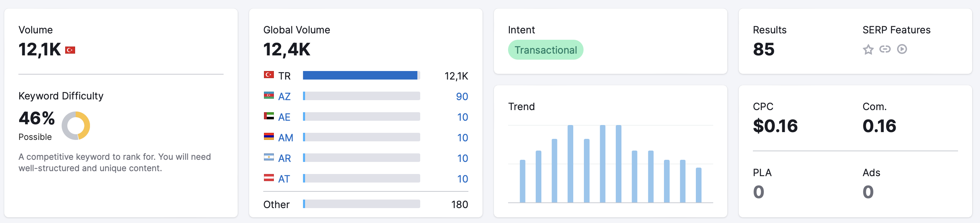Click the link SERP feature icon
The height and width of the screenshot is (223, 980).
(885, 49)
